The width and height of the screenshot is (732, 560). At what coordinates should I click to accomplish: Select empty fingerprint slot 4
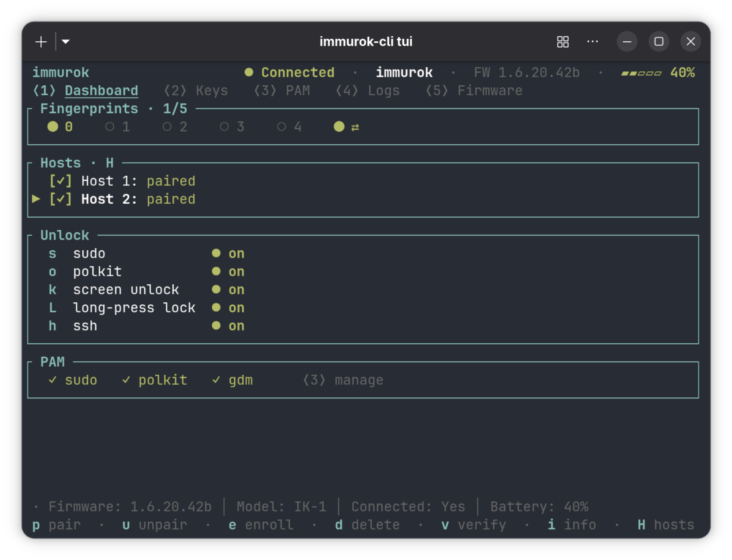tap(289, 127)
